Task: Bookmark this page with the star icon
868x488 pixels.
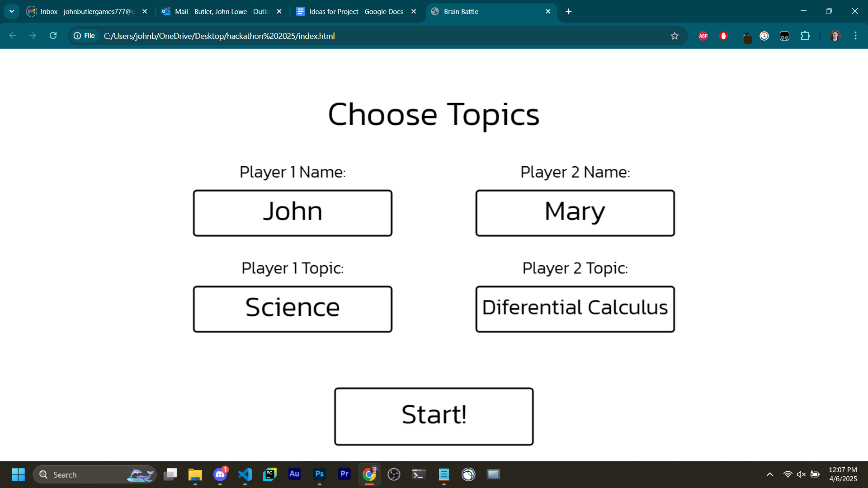Action: pos(675,36)
